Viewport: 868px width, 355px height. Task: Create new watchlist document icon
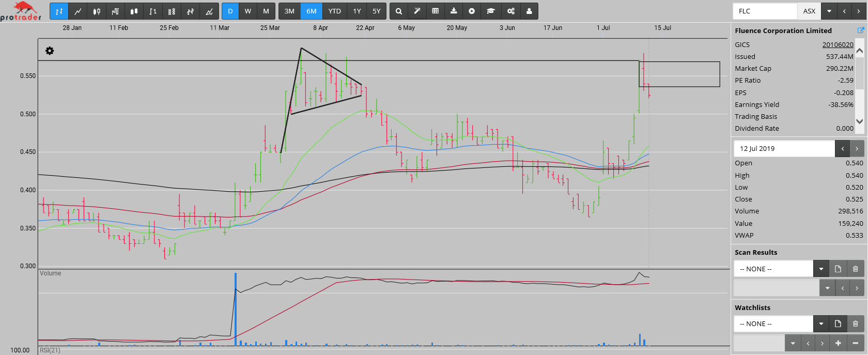point(838,324)
